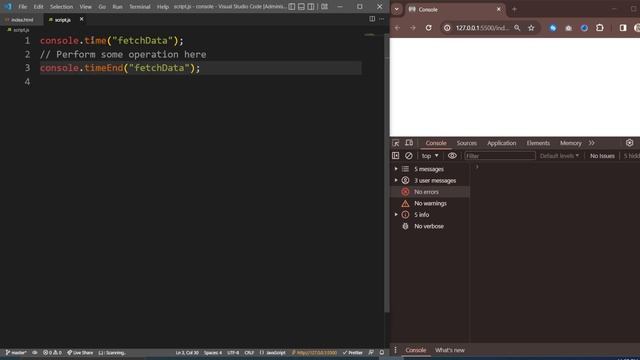
Task: Open the Edit menu in VS Code
Action: click(38, 7)
